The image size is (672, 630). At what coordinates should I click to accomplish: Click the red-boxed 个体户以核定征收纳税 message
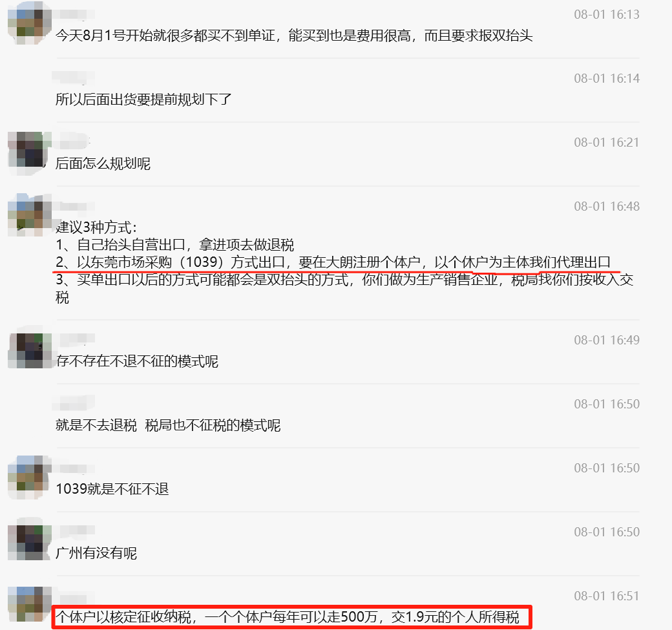[291, 617]
